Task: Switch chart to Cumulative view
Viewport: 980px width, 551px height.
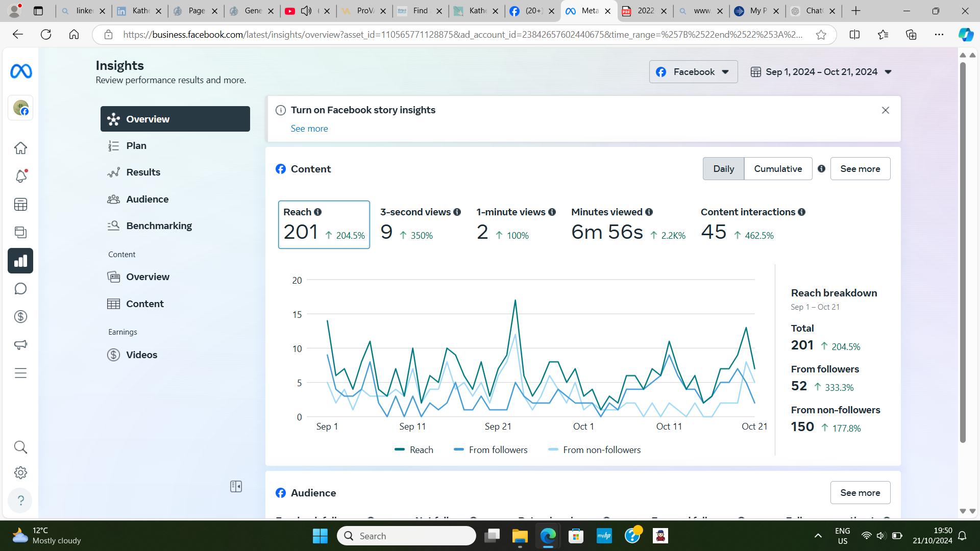Action: point(778,169)
